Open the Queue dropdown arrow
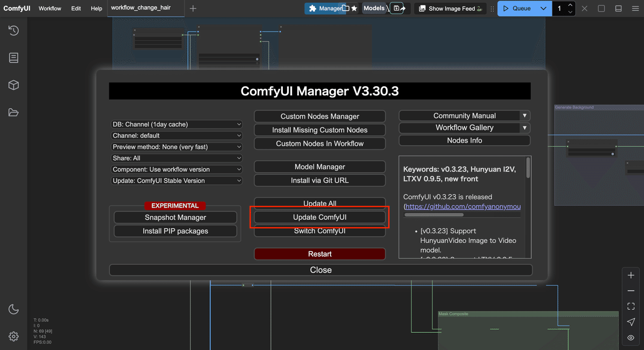Viewport: 644px width, 350px height. pyautogui.click(x=544, y=9)
